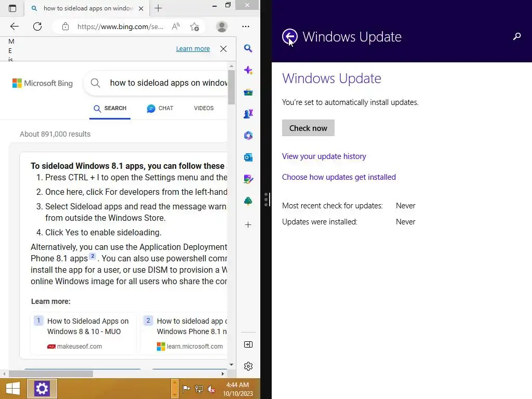
Task: Open Action Center flag tray icon
Action: click(187, 389)
